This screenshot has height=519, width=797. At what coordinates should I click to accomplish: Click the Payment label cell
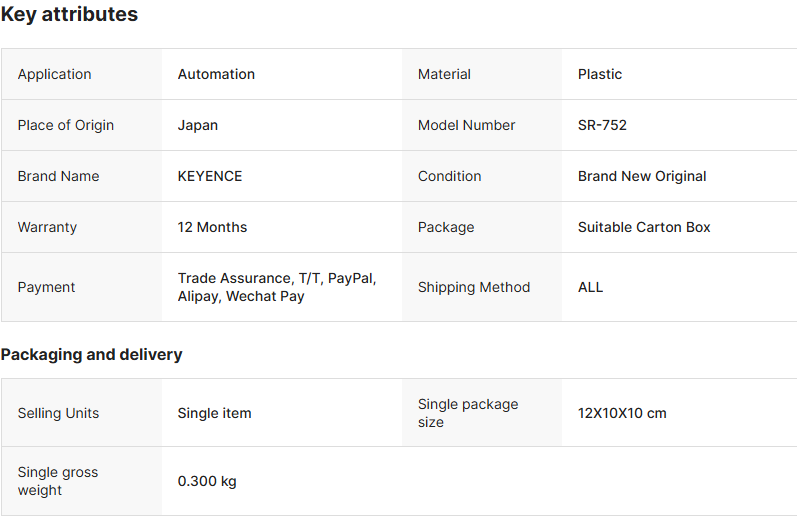click(x=46, y=287)
